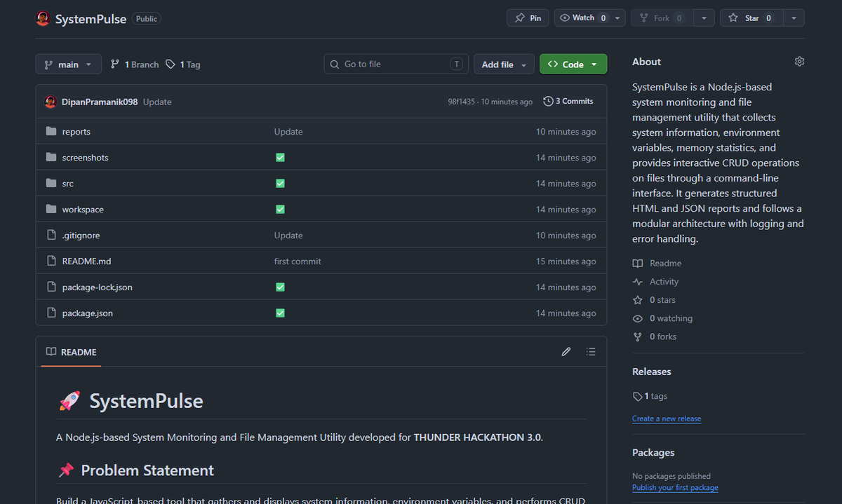Click the package.json file icon

[x=51, y=313]
